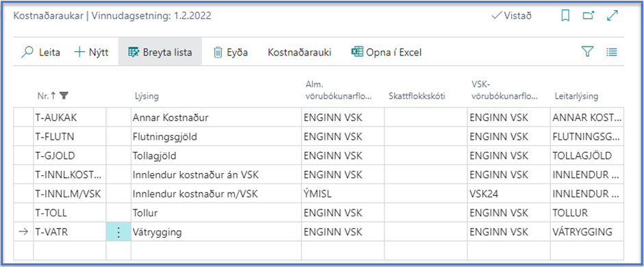Click the expand page arrows icon
The height and width of the screenshot is (267, 644).
(x=612, y=16)
